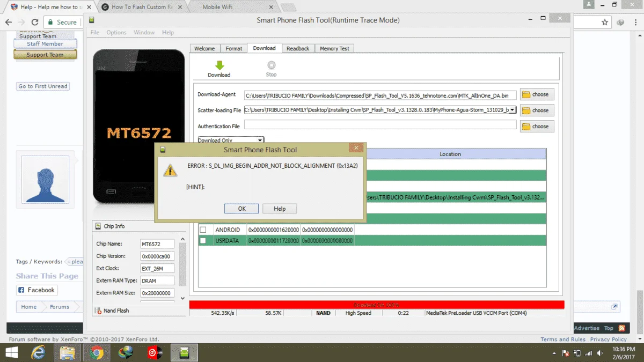This screenshot has width=644, height=362.
Task: Switch to How To Flash Custom Chrome tab
Action: click(141, 7)
